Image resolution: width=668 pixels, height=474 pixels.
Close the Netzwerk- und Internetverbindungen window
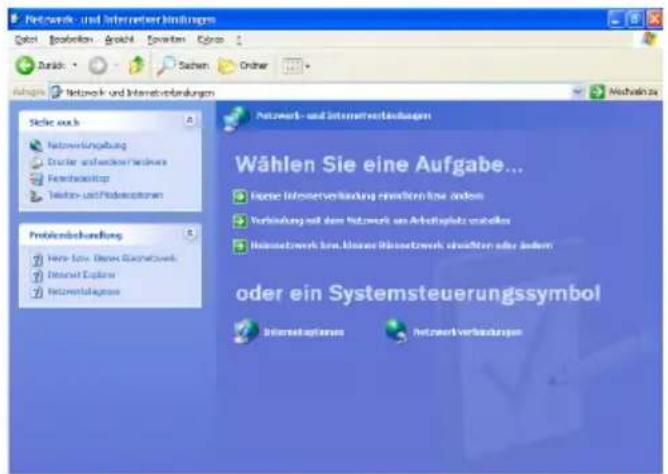click(x=654, y=19)
